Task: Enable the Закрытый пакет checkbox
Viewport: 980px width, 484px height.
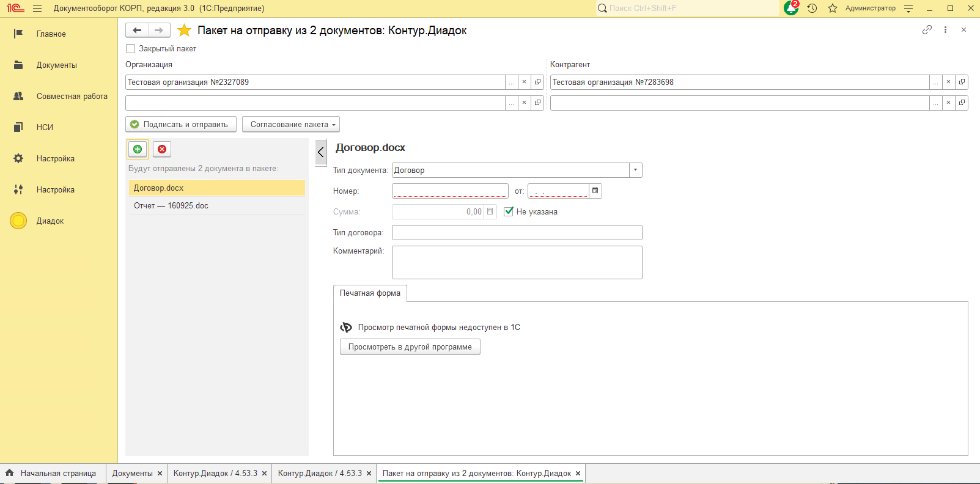Action: pos(130,49)
